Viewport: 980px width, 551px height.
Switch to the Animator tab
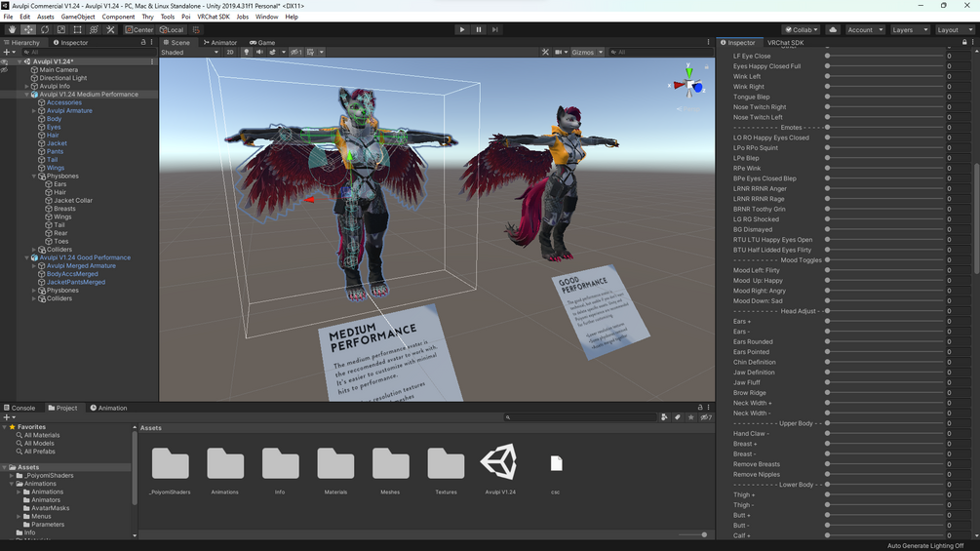[x=220, y=43]
